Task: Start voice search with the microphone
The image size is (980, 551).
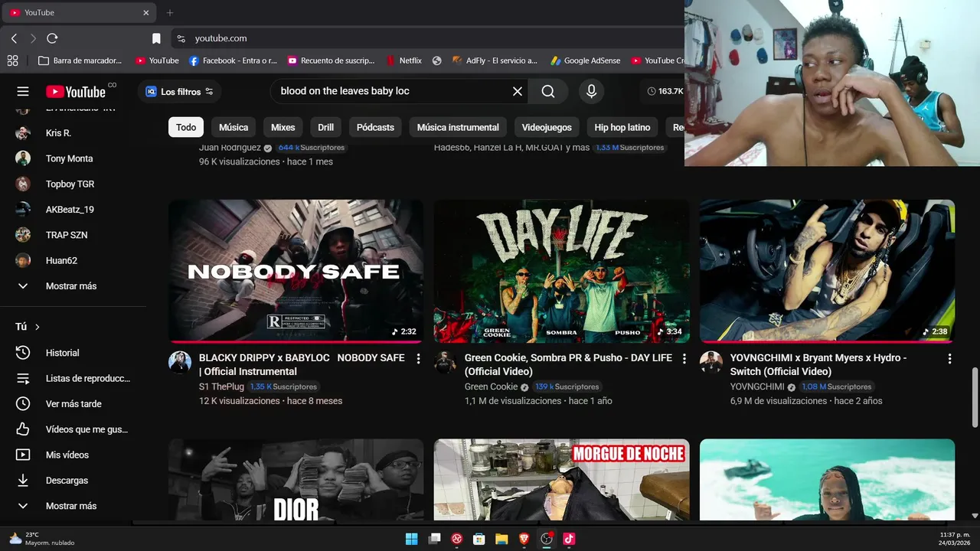Action: [591, 91]
